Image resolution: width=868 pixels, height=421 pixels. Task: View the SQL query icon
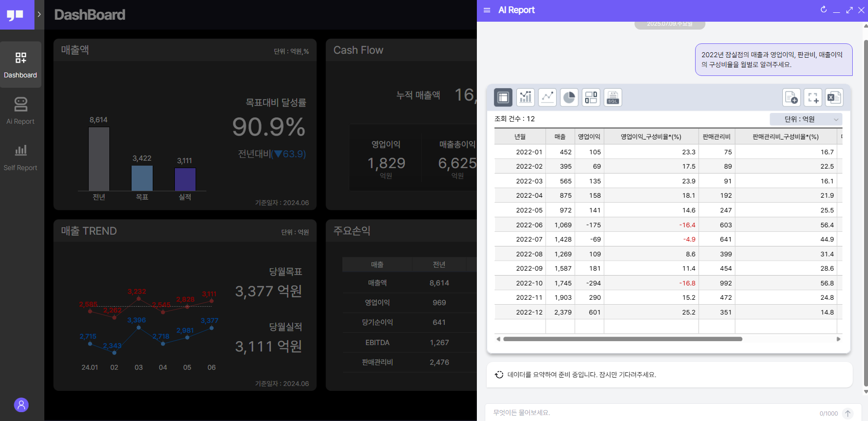point(613,98)
